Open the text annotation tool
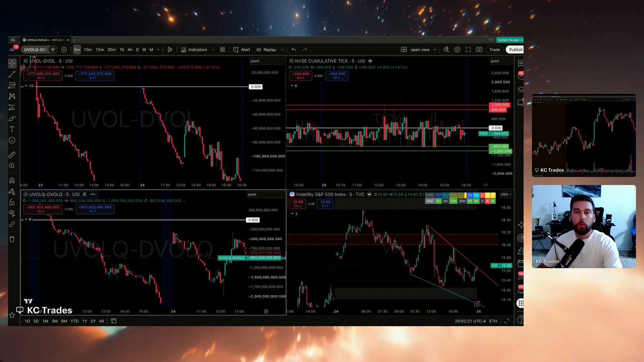Screen dimensions: 644x362 pyautogui.click(x=12, y=129)
